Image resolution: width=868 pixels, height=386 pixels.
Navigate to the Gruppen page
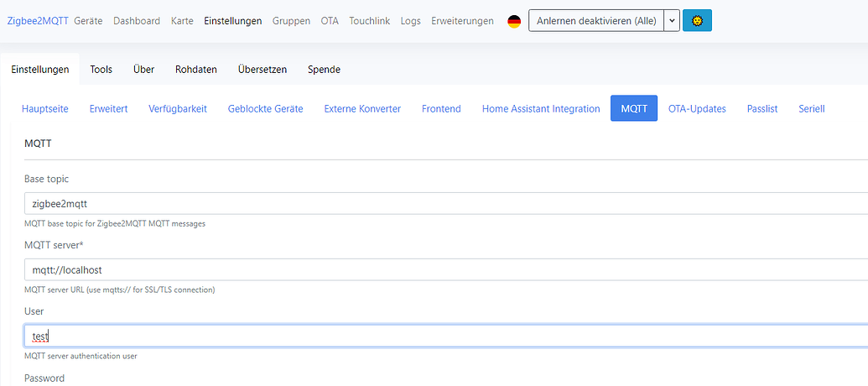[x=291, y=21]
